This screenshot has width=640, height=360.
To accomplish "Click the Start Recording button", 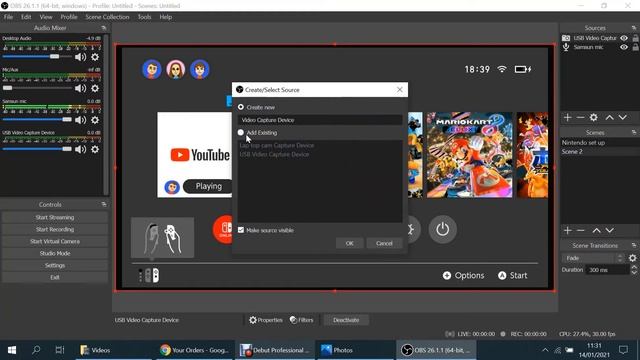I will tap(55, 229).
